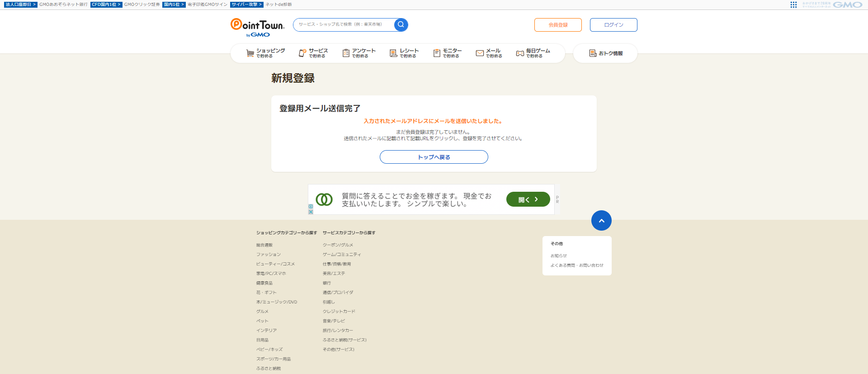Click the サイバー攻撃 banner tag

coord(247,5)
